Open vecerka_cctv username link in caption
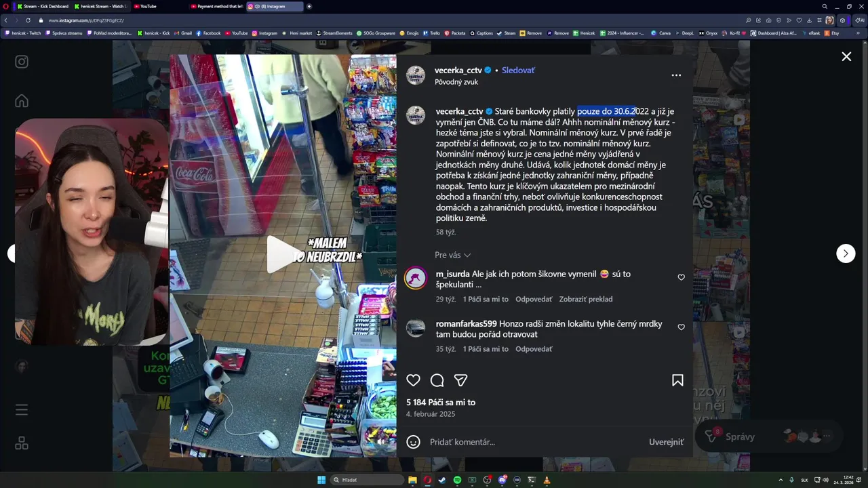Viewport: 868px width, 488px height. tap(459, 111)
